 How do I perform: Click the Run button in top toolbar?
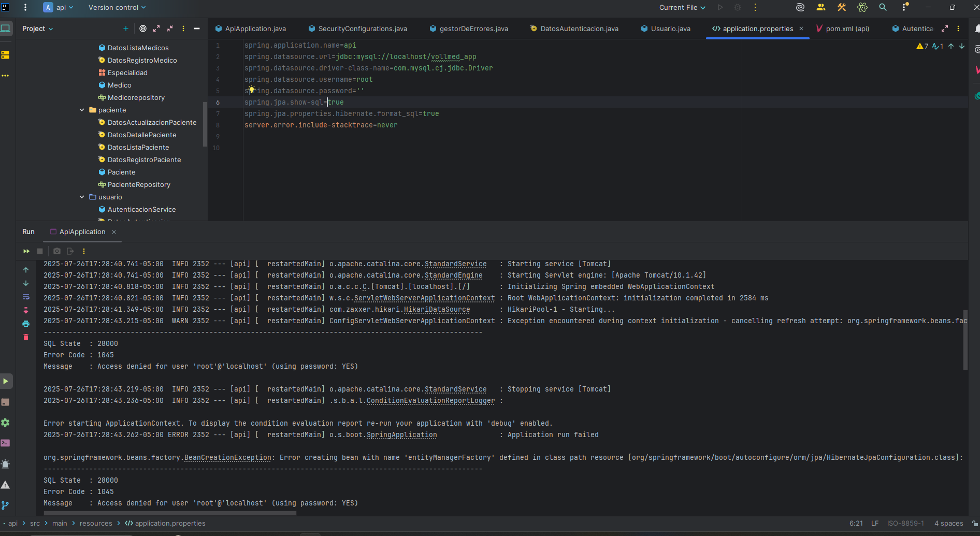720,7
